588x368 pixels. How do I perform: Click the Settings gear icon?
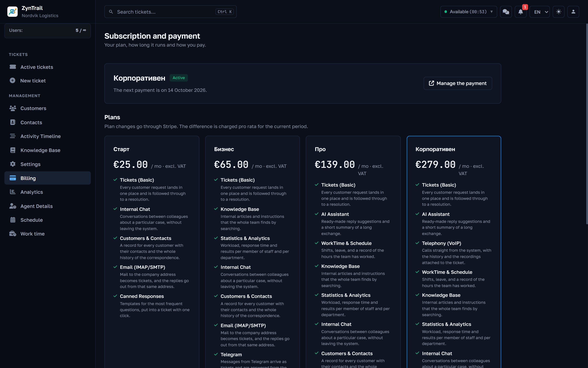pyautogui.click(x=13, y=164)
